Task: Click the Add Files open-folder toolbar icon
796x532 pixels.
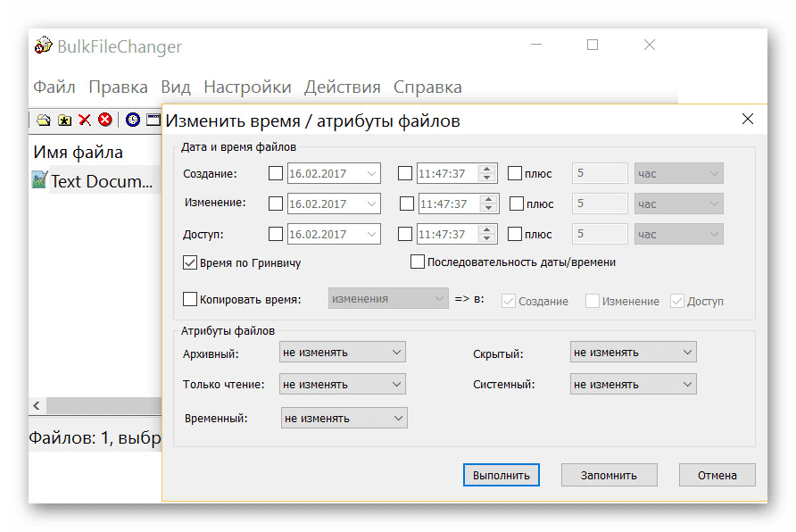Action: [44, 121]
